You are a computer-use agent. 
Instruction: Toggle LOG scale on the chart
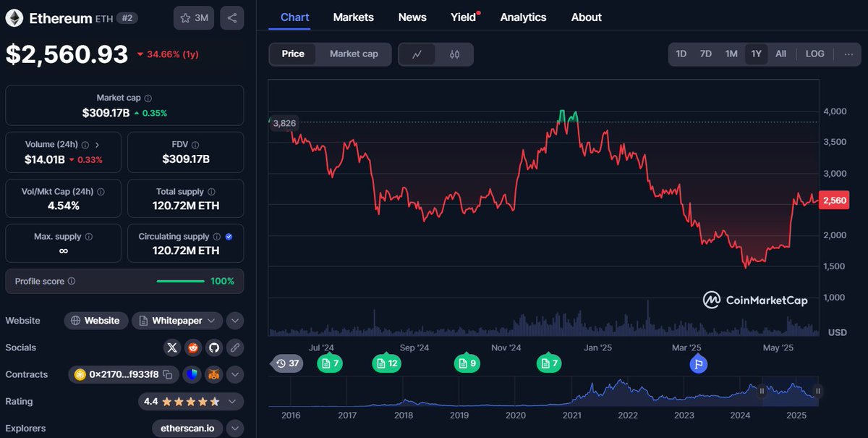[x=814, y=54]
